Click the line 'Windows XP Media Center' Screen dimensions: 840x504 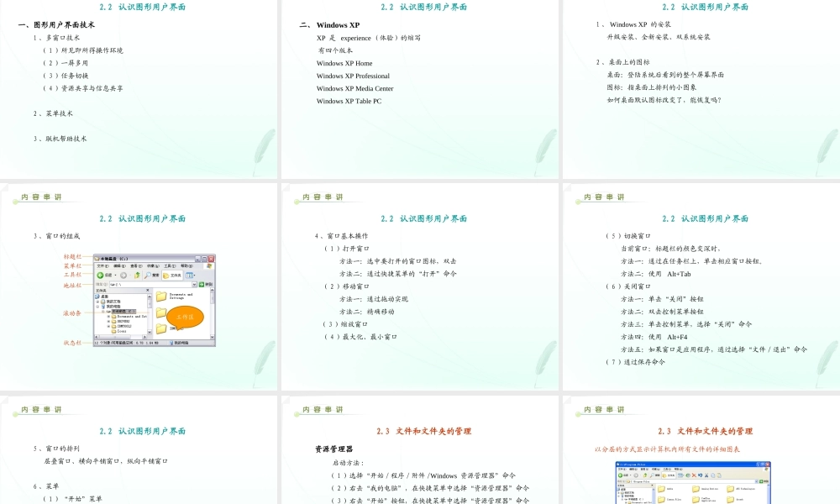point(354,88)
